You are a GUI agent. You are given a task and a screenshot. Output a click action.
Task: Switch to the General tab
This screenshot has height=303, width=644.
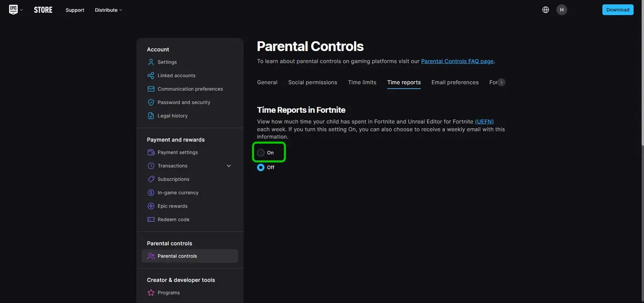coord(267,83)
